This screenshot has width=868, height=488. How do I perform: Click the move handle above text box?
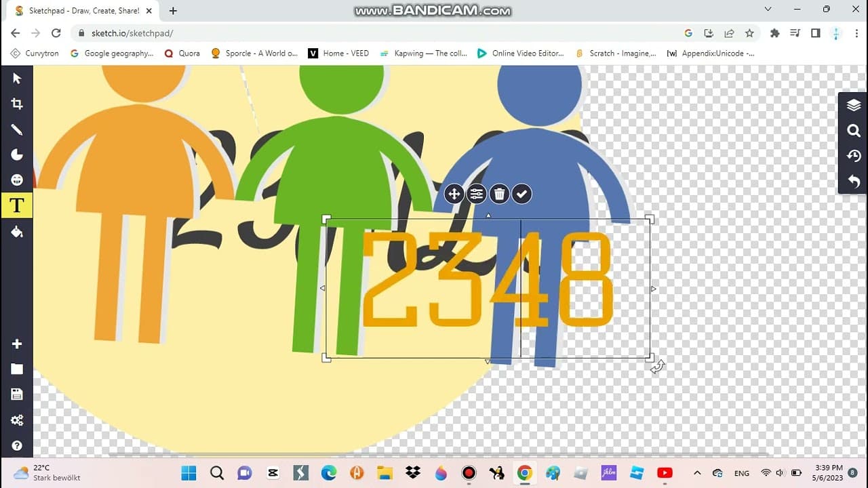point(454,195)
